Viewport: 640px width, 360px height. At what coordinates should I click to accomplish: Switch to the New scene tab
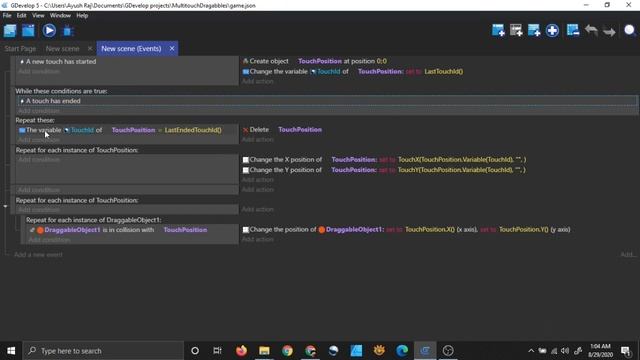(x=62, y=49)
